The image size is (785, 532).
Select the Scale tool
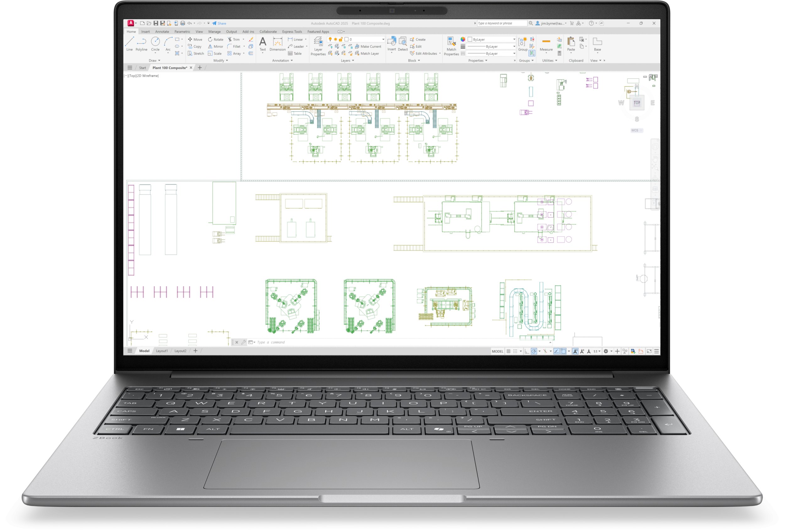(x=215, y=53)
